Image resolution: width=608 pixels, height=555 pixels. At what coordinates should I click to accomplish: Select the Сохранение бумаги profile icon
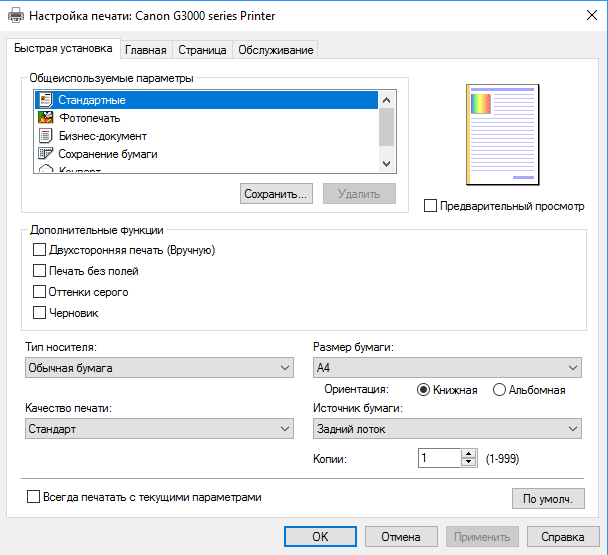[46, 154]
